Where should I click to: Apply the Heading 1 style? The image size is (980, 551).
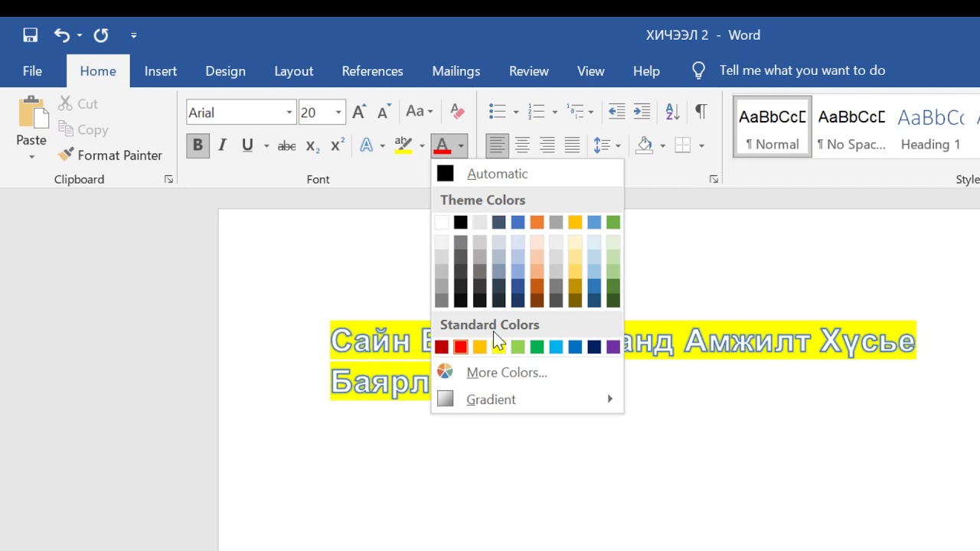[930, 127]
